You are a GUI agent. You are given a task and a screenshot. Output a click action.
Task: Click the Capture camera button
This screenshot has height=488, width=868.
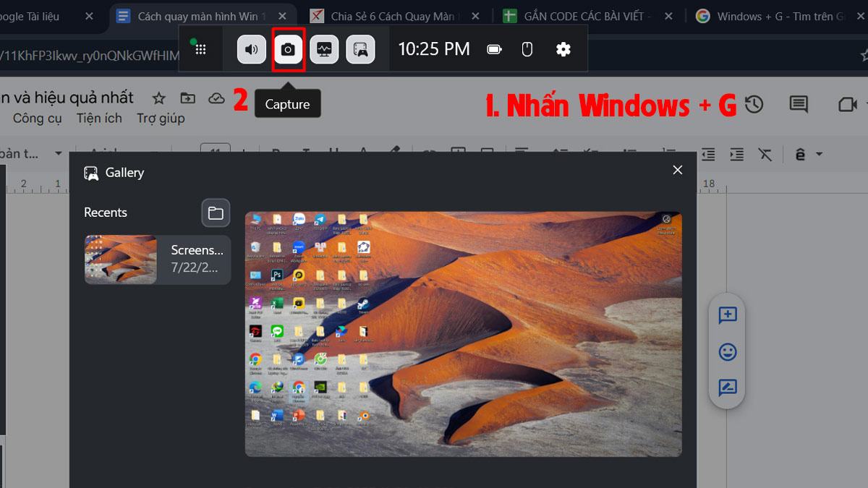pyautogui.click(x=288, y=49)
